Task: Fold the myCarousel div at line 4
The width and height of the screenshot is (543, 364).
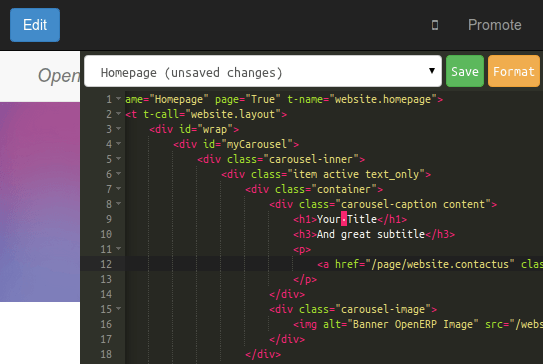Action: [118, 144]
